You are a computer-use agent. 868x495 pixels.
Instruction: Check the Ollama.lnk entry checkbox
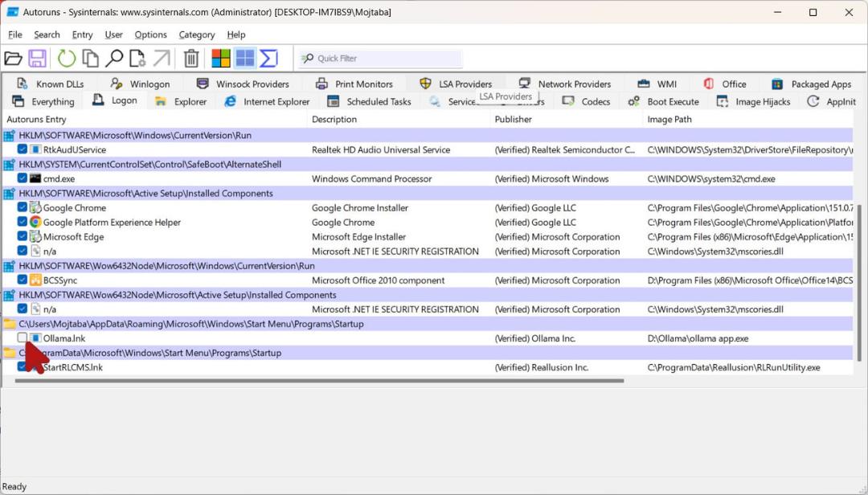23,337
